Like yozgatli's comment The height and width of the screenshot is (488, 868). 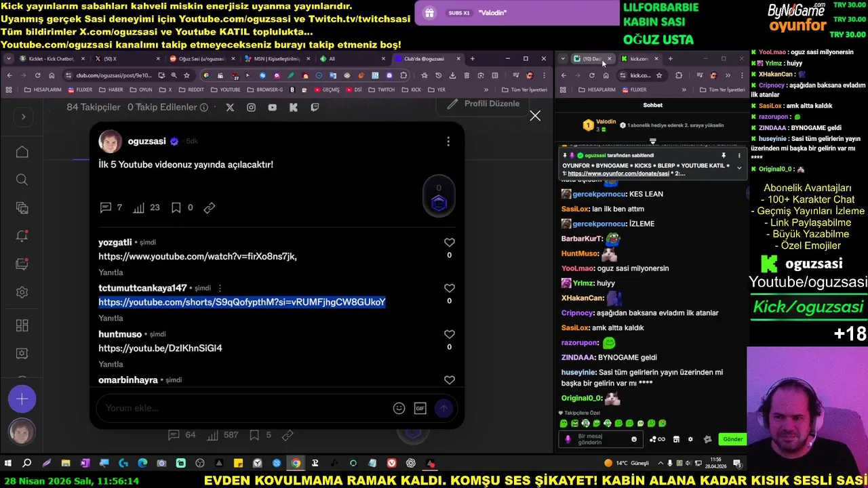coord(449,242)
